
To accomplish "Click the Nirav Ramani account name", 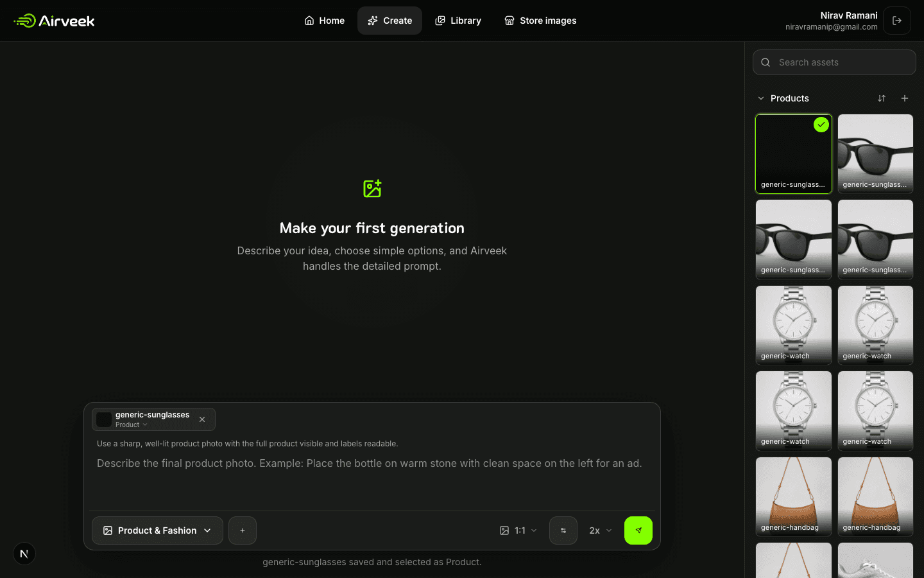I will 849,15.
